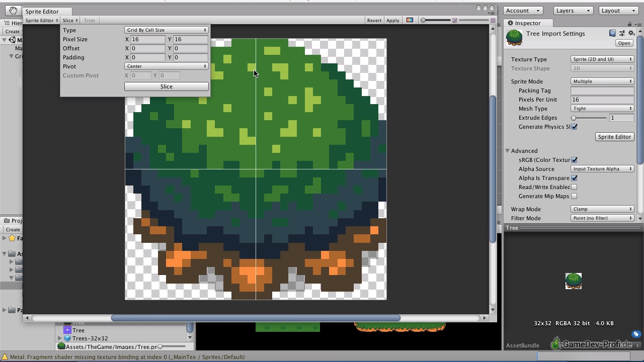Toggle RGB/alpha color view in Sprite Editor
Screen dimensions: 644x362
point(410,20)
